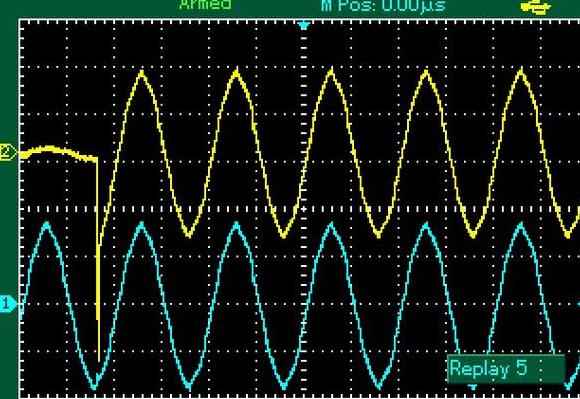
Task: Select the cyan channel 1 ground marker
Action: [8, 304]
